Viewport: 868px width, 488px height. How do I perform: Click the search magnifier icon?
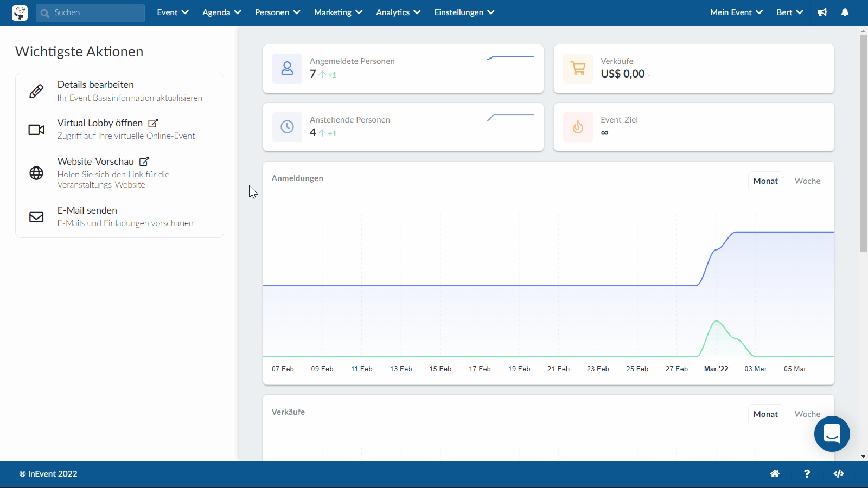point(45,13)
